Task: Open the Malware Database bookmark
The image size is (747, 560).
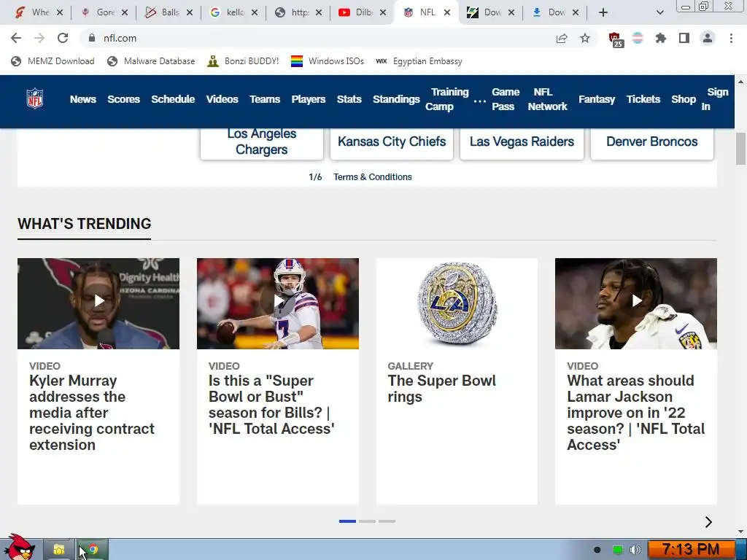Action: point(151,61)
